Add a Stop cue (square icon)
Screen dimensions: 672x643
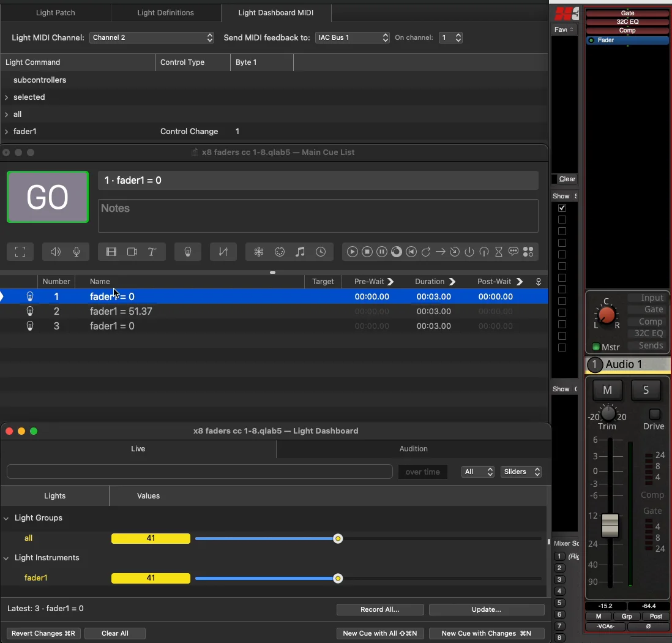(367, 252)
